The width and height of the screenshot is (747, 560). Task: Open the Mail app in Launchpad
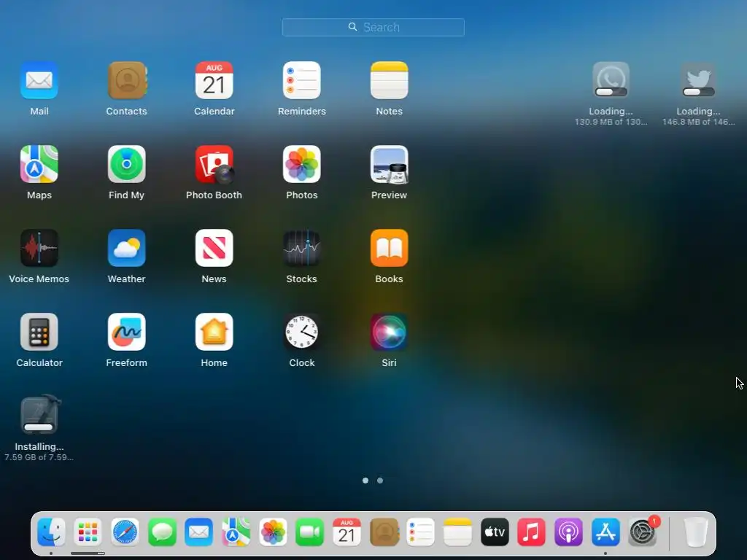tap(39, 80)
